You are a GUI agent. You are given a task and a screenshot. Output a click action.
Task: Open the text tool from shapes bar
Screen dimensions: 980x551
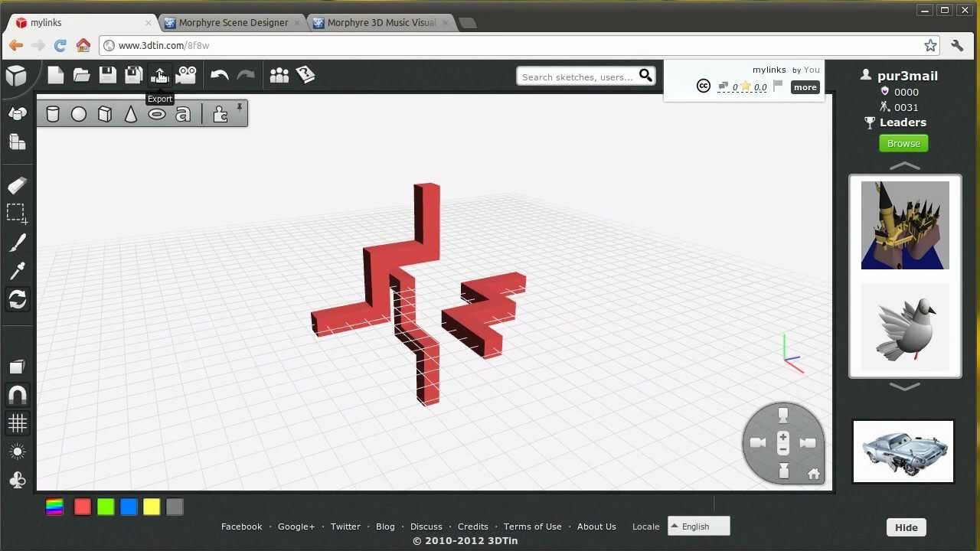pyautogui.click(x=183, y=113)
